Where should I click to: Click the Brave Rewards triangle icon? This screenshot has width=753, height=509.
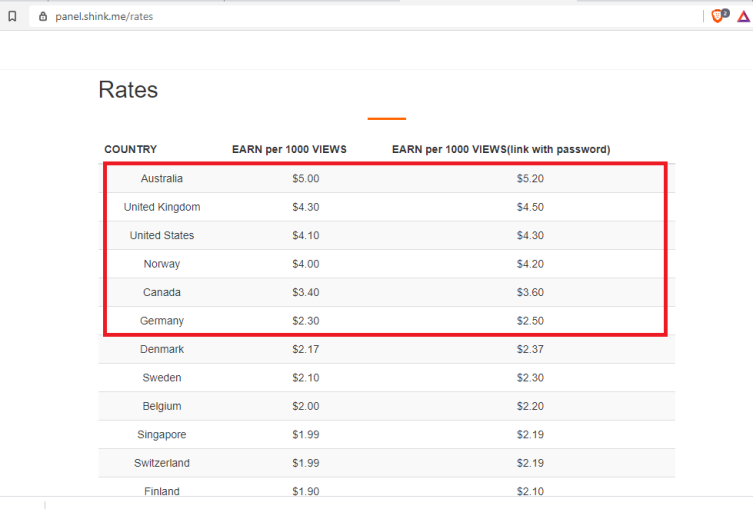743,17
